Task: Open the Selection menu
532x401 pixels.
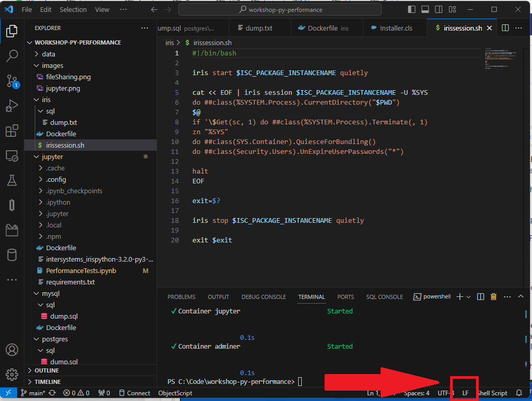Action: [73, 9]
